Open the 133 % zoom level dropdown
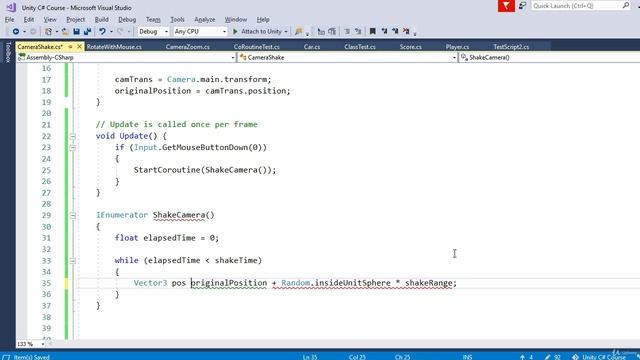 (31, 344)
